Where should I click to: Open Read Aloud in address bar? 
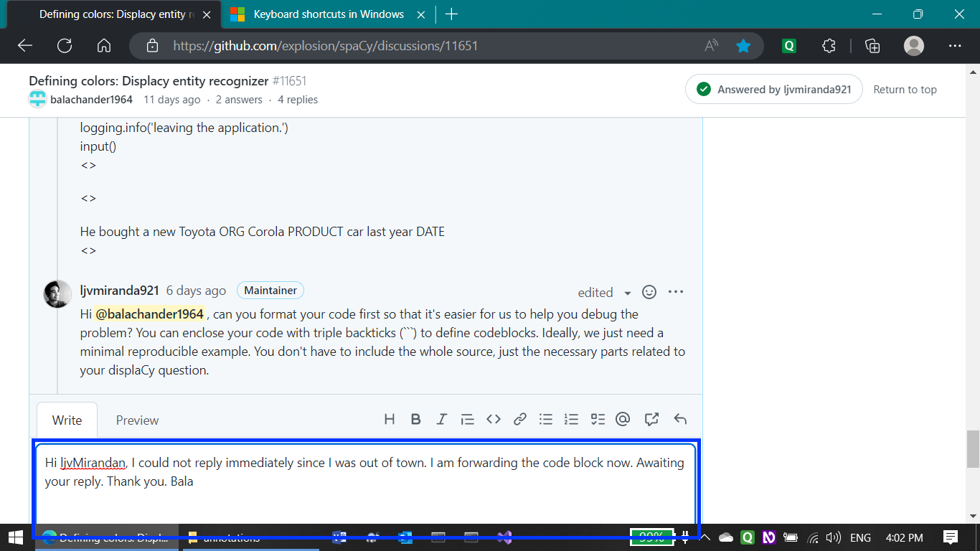(712, 46)
